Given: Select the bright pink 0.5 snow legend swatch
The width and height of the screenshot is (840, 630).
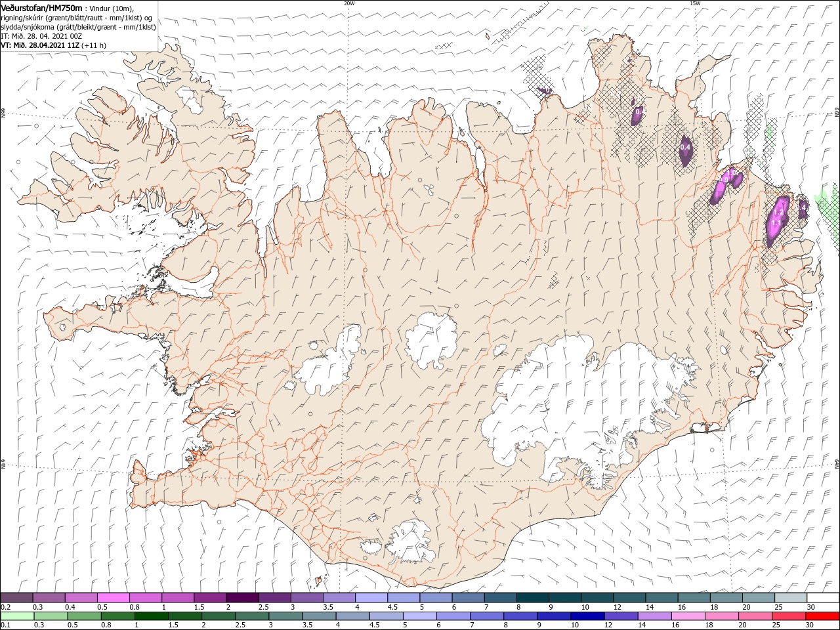Looking at the screenshot, I should click(x=113, y=598).
